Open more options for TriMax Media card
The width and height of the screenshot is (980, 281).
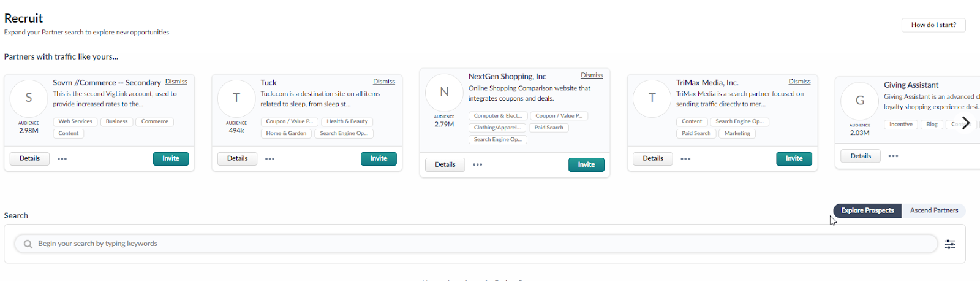click(685, 159)
